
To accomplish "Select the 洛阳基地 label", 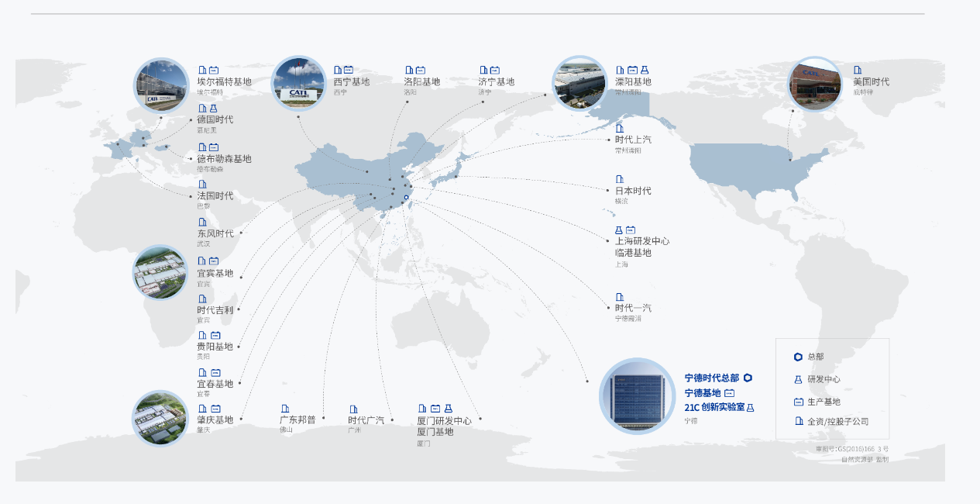I will coord(421,81).
